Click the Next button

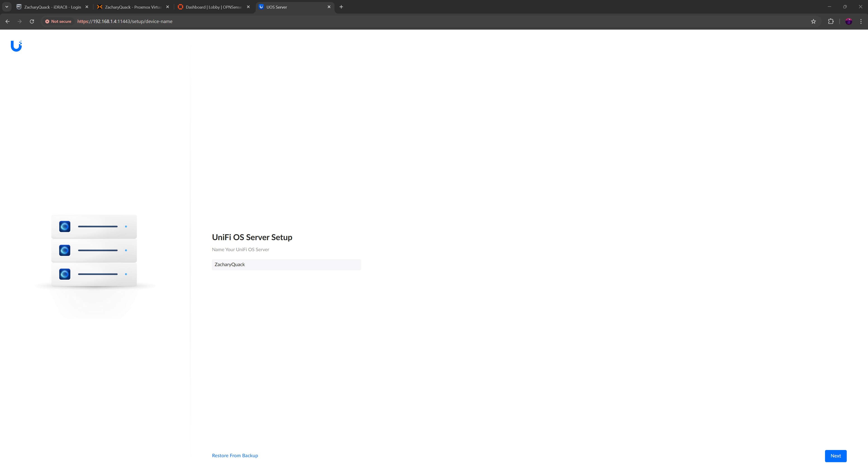point(835,455)
